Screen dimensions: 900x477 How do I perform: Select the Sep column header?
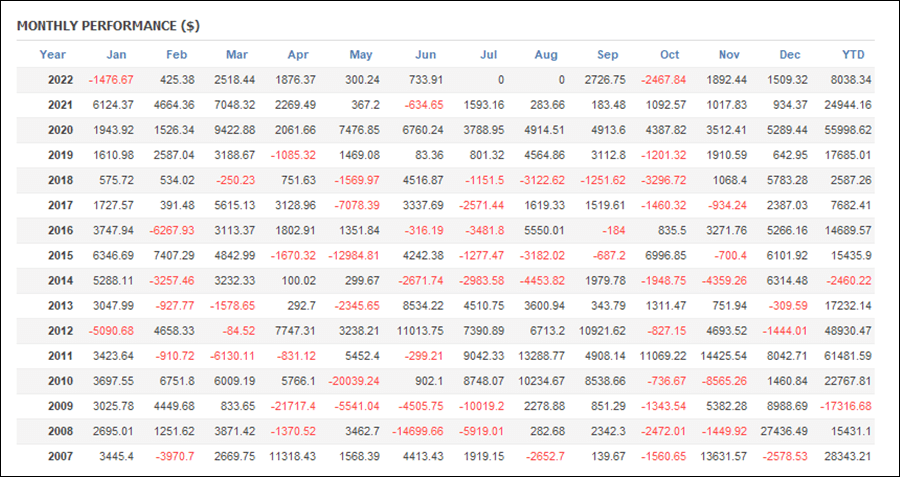coord(607,55)
